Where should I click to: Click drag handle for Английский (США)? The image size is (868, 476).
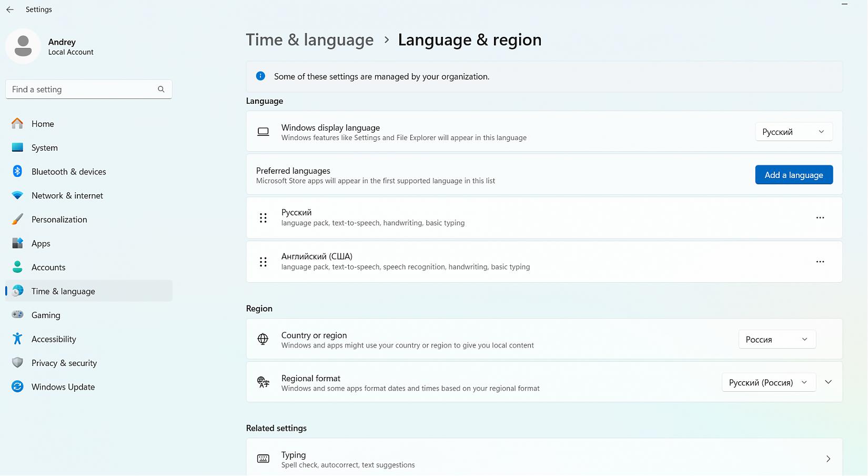point(263,262)
